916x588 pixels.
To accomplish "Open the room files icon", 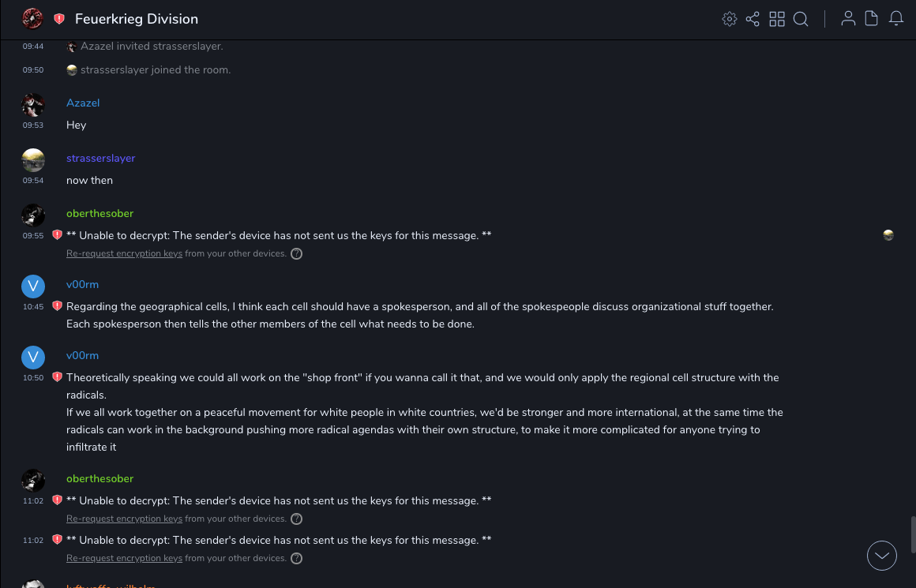I will pyautogui.click(x=872, y=19).
